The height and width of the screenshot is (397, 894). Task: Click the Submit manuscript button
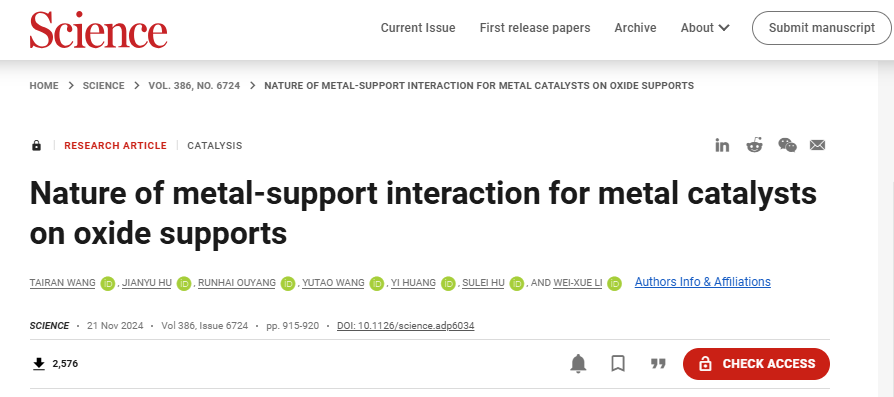coord(822,28)
